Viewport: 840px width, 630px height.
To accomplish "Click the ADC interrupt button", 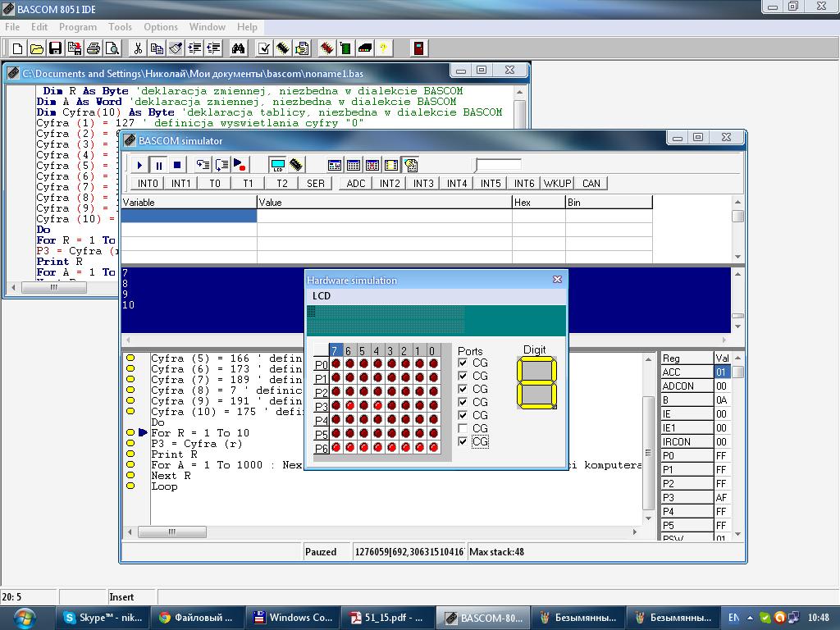I will point(356,183).
